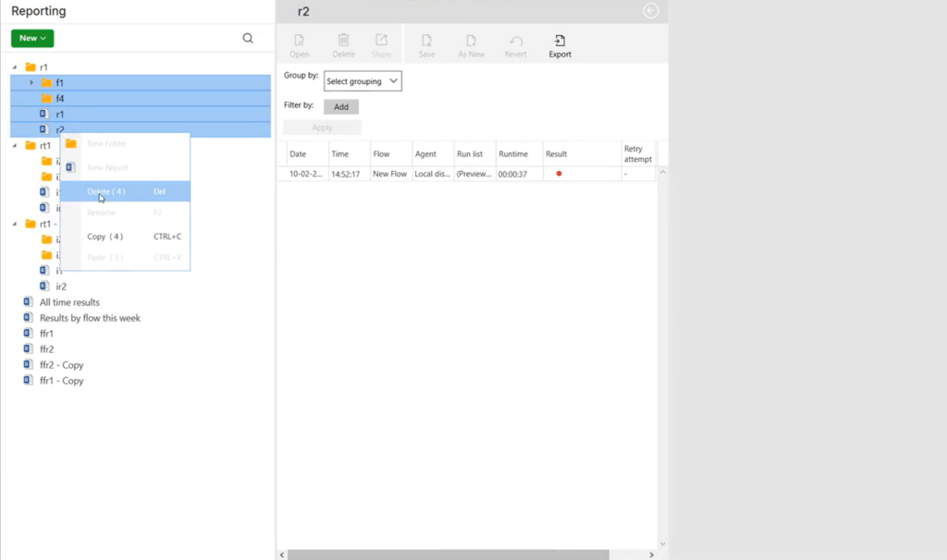Click the back arrow circle next to r2 title
The width and height of the screenshot is (947, 560).
pyautogui.click(x=651, y=11)
